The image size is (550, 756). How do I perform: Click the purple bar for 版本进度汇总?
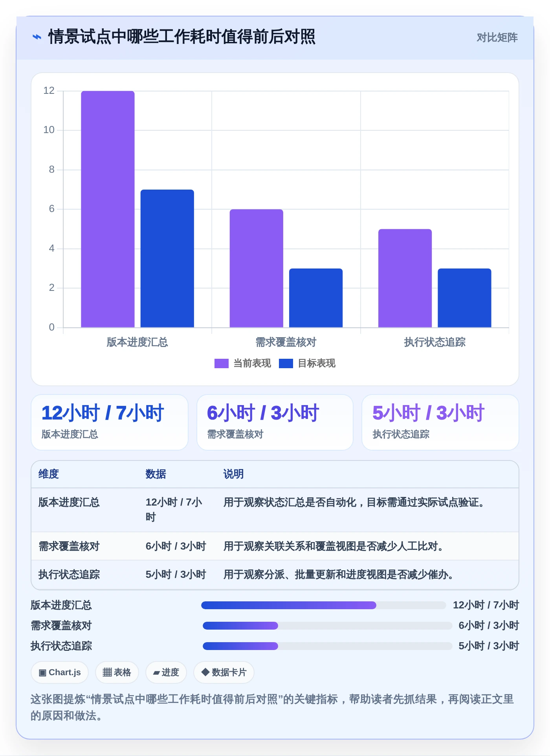(108, 209)
